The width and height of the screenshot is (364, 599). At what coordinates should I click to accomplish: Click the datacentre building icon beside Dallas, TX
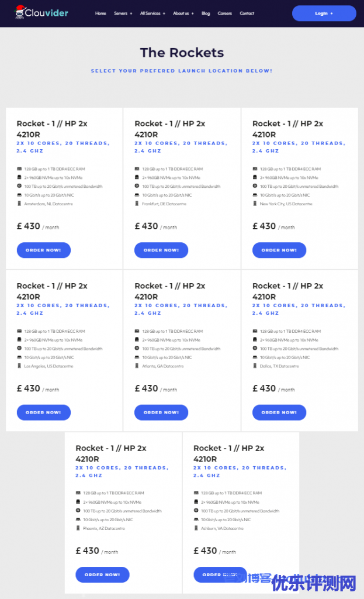[x=255, y=366]
